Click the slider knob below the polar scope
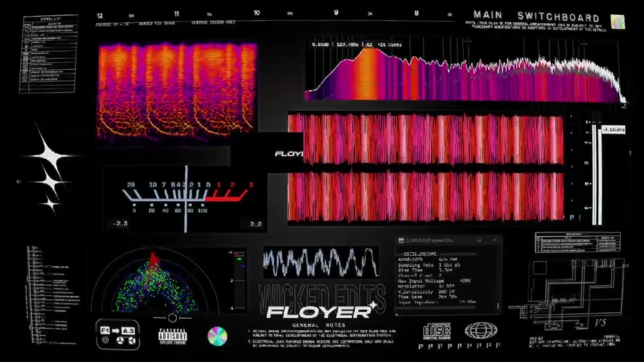This screenshot has height=362, width=644. (173, 318)
